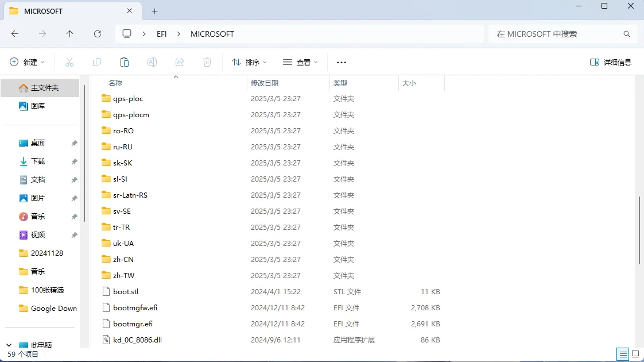Image resolution: width=644 pixels, height=362 pixels.
Task: Click the Share icon in toolbar
Action: [x=180, y=62]
